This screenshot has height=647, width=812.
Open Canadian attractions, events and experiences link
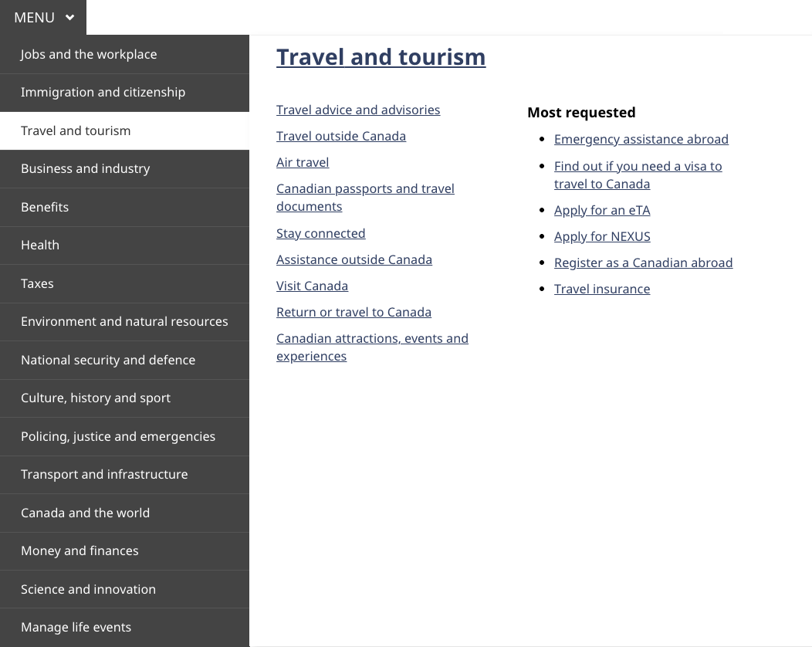[x=372, y=347]
